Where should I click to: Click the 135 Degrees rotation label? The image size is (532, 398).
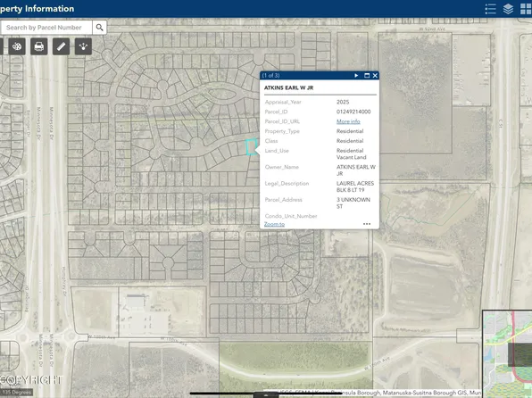[x=16, y=393]
